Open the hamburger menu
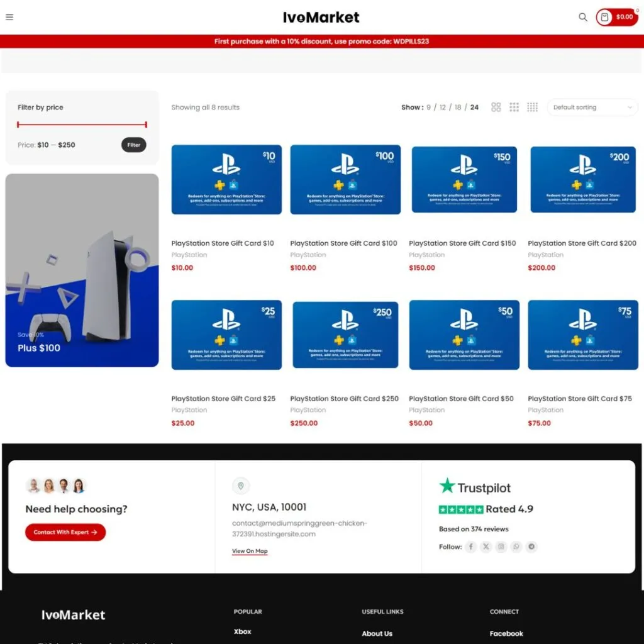The height and width of the screenshot is (644, 644). [9, 17]
